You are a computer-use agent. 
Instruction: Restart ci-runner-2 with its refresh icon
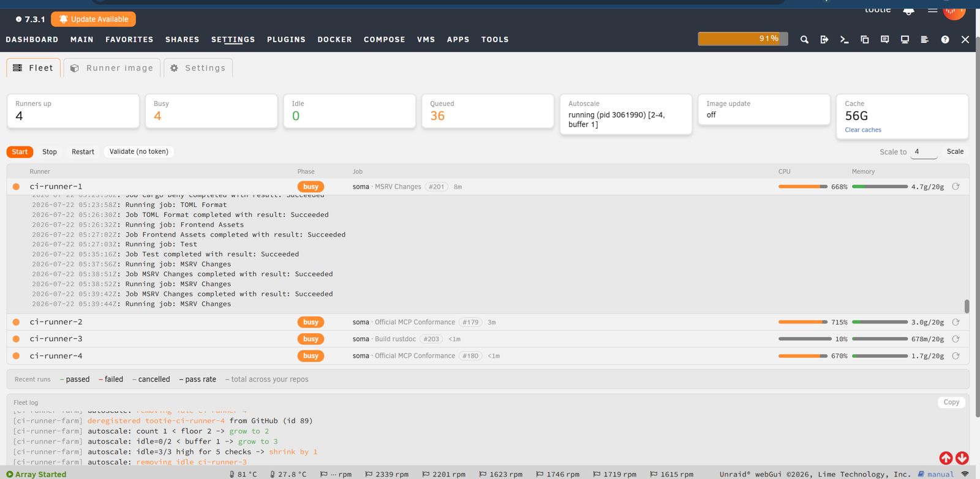(956, 322)
